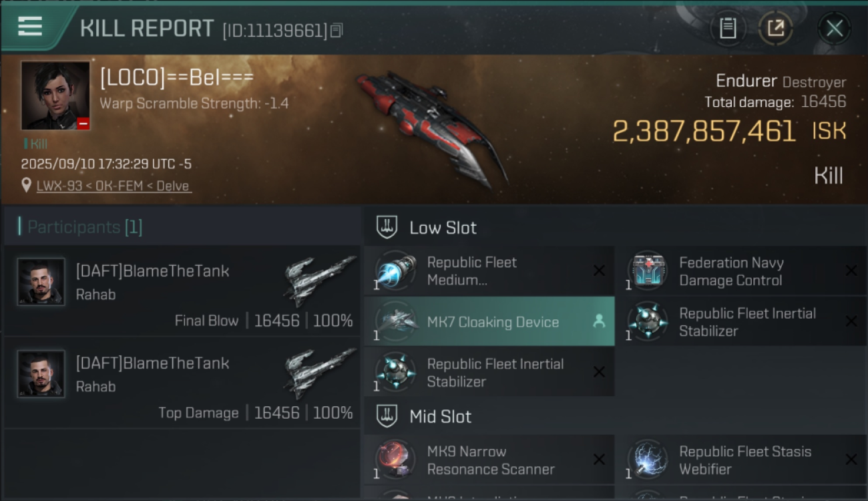
Task: Click the Republic Fleet Medium module icon
Action: 395,271
